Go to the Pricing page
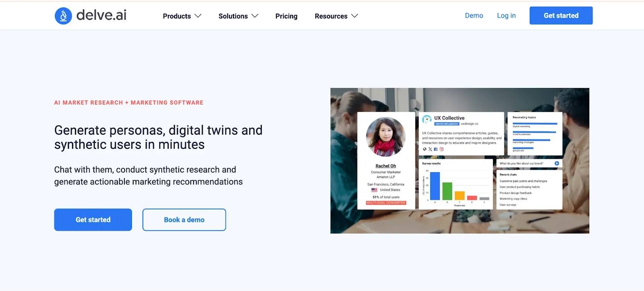The image size is (644, 291). coord(286,16)
